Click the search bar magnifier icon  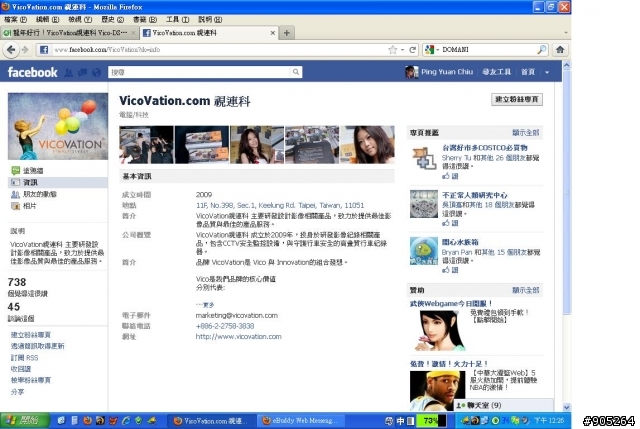tap(541, 49)
